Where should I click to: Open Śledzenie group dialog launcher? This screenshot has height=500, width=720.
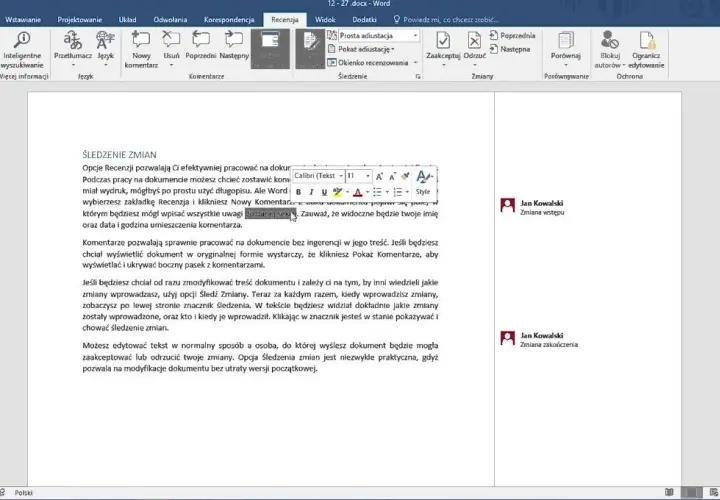(x=417, y=76)
